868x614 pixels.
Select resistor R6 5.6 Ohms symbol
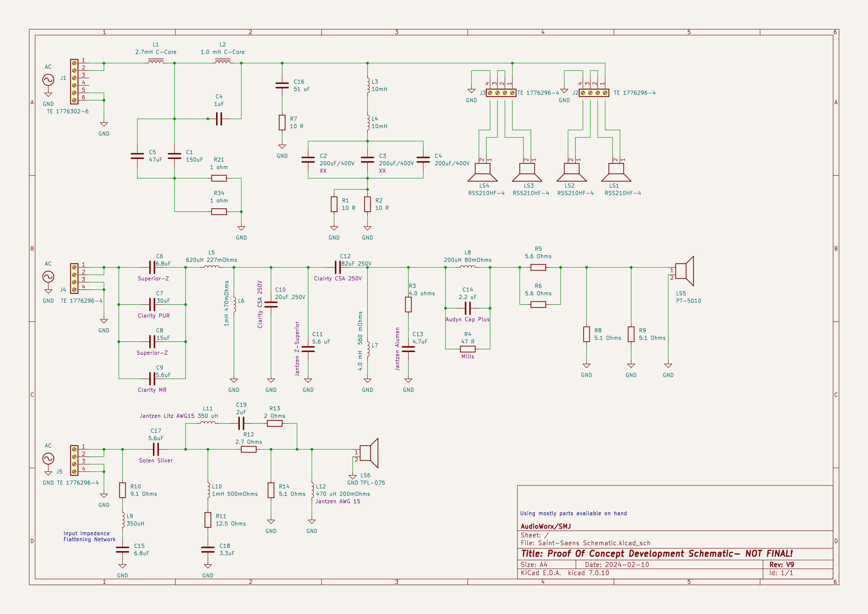(x=538, y=304)
